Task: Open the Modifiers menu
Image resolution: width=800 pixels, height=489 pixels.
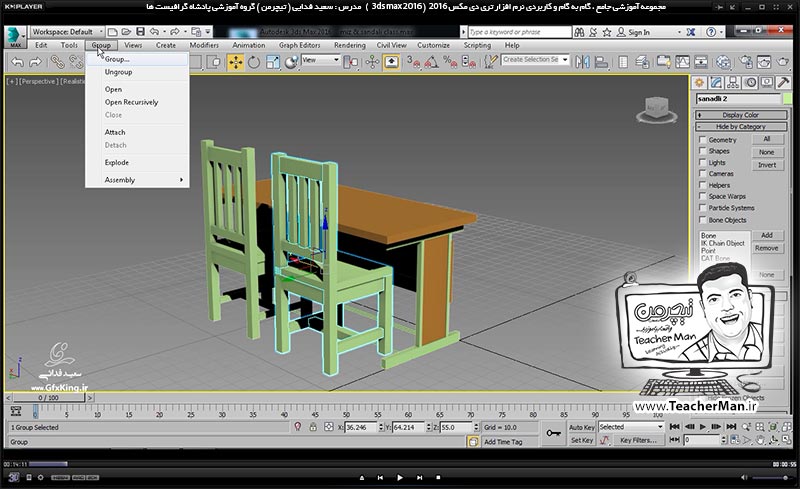Action: click(204, 45)
